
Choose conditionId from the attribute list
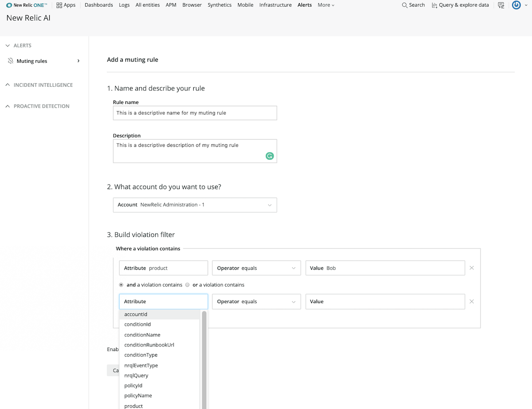click(x=160, y=324)
